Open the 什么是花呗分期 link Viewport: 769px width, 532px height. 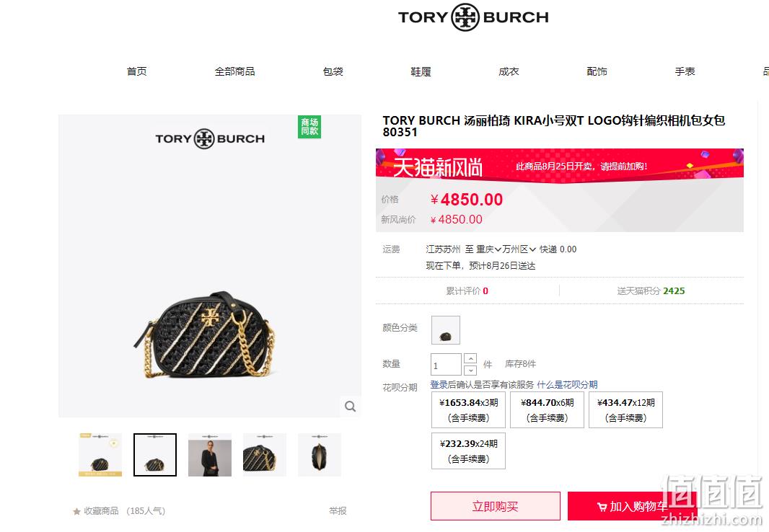(x=568, y=384)
